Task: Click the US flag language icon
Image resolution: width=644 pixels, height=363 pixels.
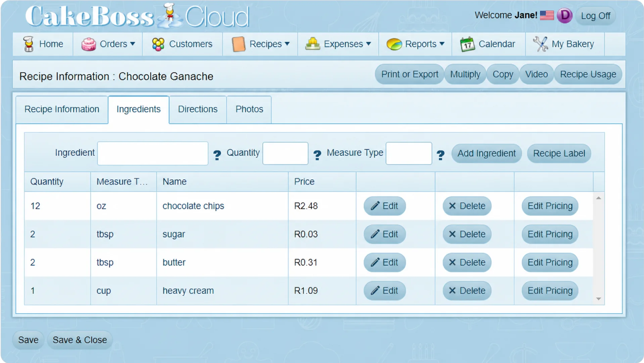Action: pos(547,15)
